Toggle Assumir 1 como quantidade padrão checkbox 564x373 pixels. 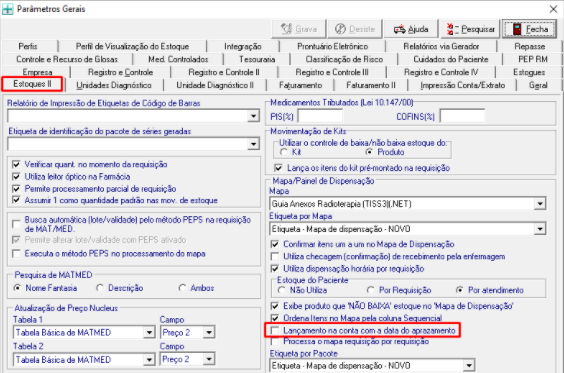(x=16, y=200)
